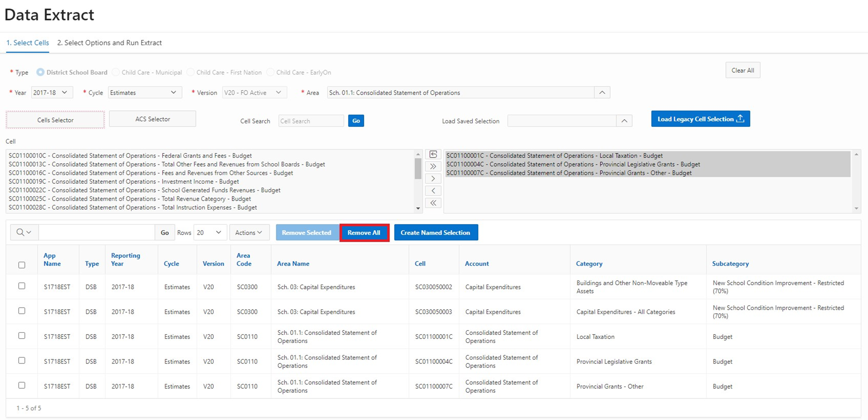868x420 pixels.
Task: Click the Remove single left arrow
Action: [433, 191]
